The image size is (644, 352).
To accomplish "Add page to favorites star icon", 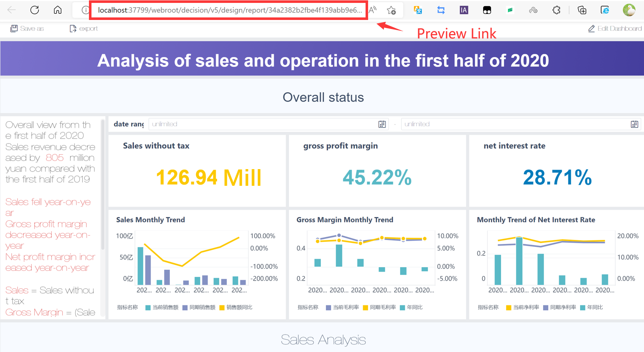I will point(391,10).
